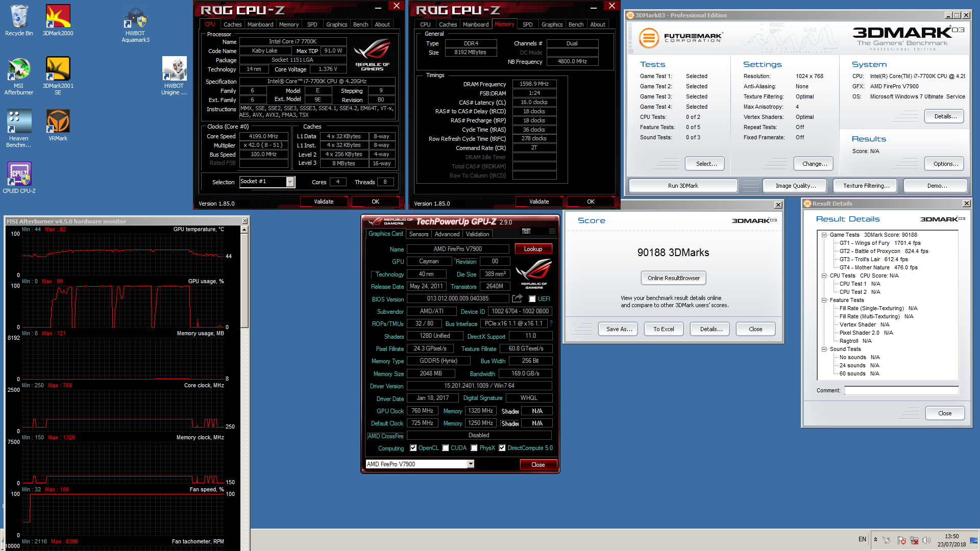Open the 3DMark2001 SE desktop shortcut
The image size is (980, 551).
point(58,77)
